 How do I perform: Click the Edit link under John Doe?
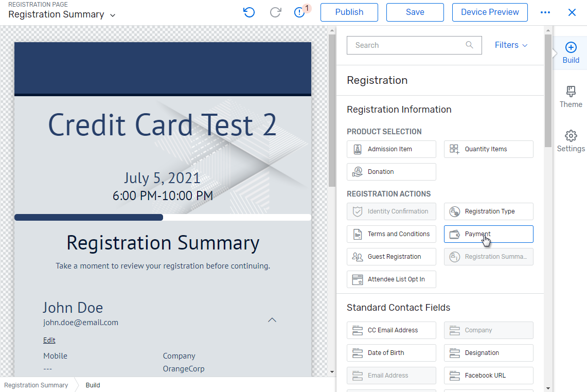pyautogui.click(x=49, y=340)
